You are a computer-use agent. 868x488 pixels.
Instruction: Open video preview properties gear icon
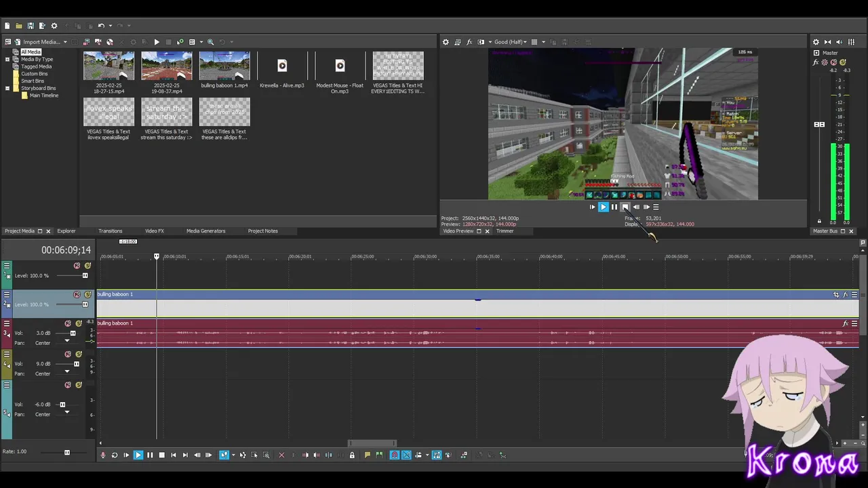pyautogui.click(x=446, y=42)
